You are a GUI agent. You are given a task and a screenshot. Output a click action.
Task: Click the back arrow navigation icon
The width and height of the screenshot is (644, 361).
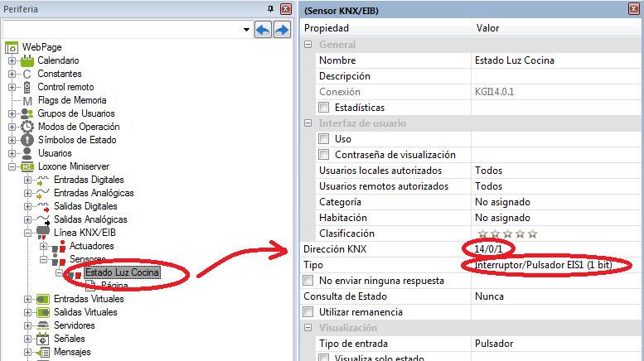click(x=263, y=30)
